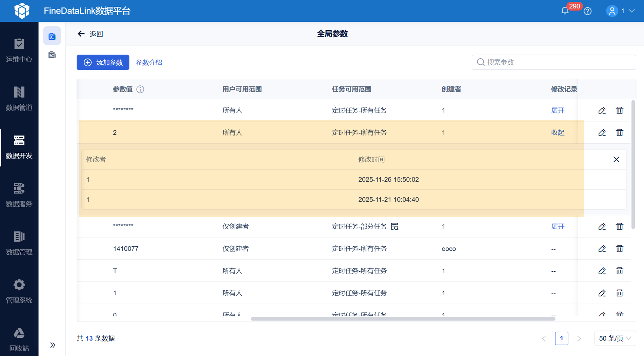Open the help question mark icon
This screenshot has width=644, height=356.
pyautogui.click(x=588, y=11)
